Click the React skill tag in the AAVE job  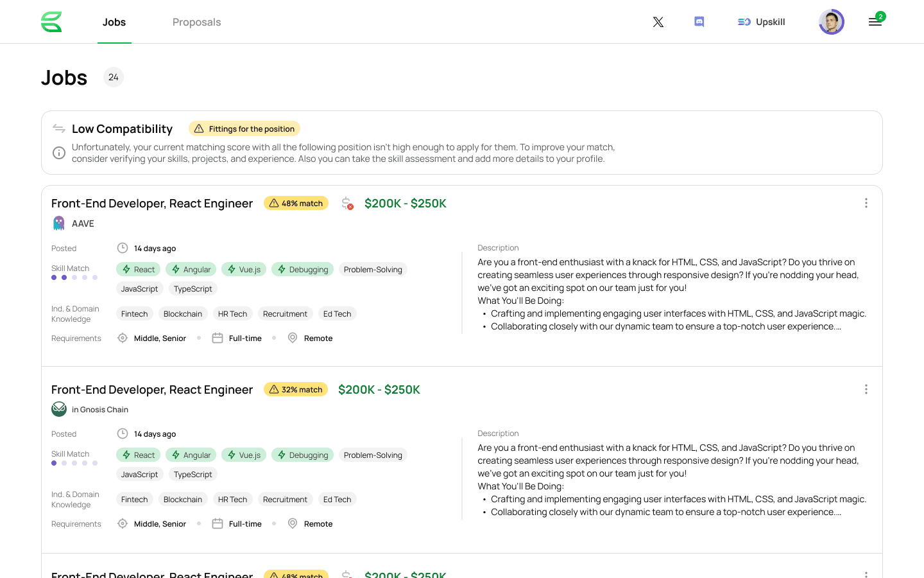click(x=138, y=270)
